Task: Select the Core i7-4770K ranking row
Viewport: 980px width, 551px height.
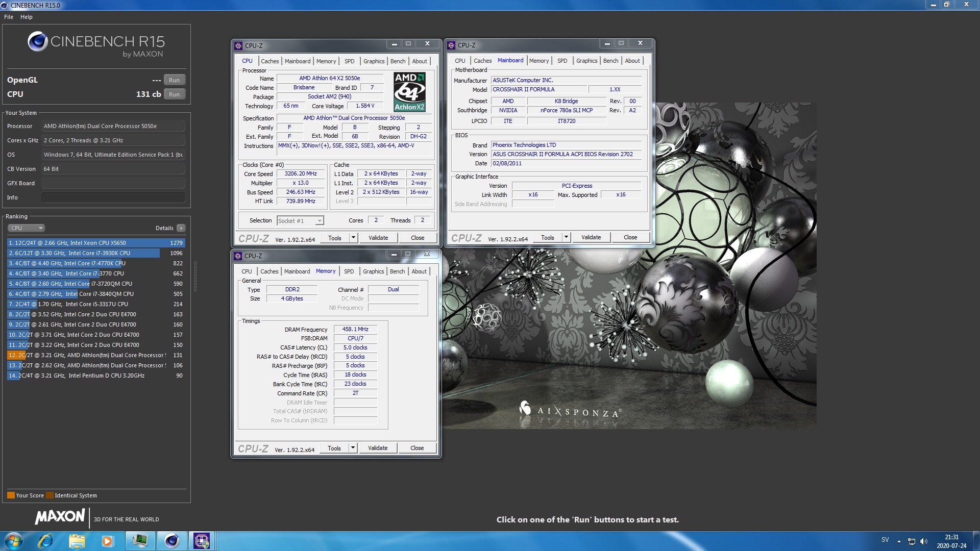Action: [96, 263]
